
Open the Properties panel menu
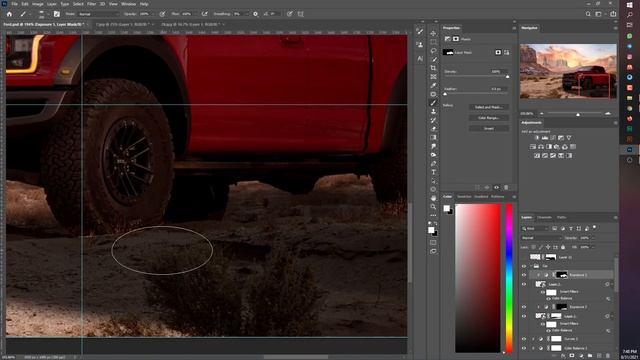tap(514, 28)
